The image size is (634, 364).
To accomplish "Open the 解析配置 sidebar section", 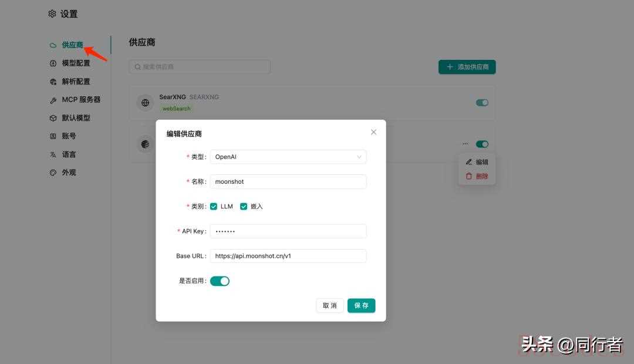I will (x=76, y=81).
